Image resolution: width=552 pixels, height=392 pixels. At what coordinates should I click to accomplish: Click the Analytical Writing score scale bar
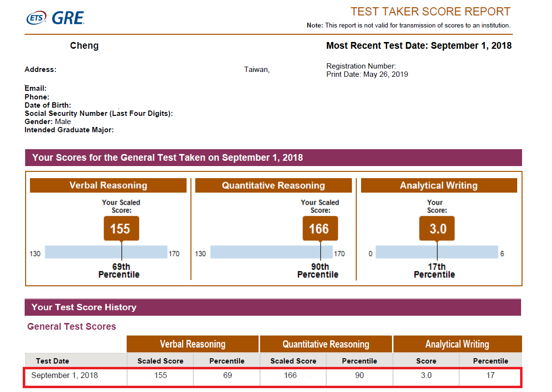437,252
